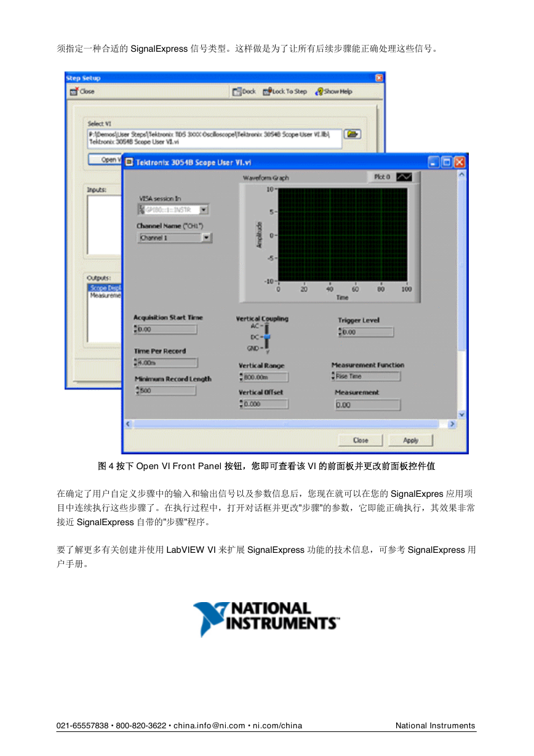Click the Minimum Record Length stepper arrows

(137, 390)
